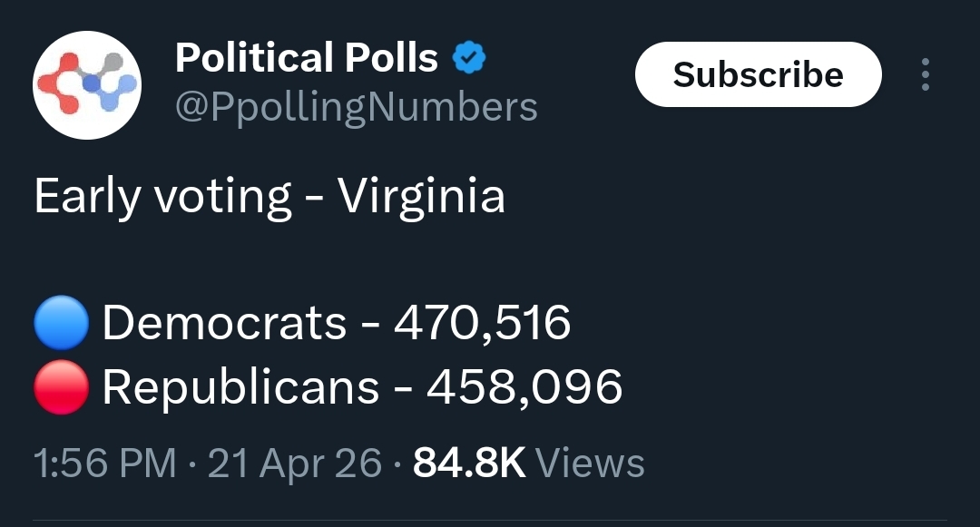Click the blue circle emoji
The image size is (980, 527).
(61, 324)
